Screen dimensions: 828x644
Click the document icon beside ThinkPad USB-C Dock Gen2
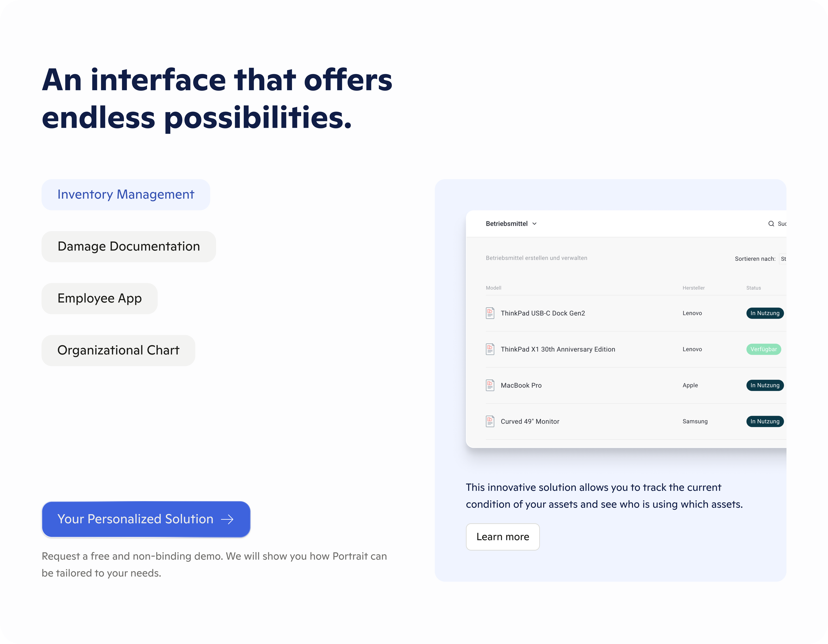point(490,313)
